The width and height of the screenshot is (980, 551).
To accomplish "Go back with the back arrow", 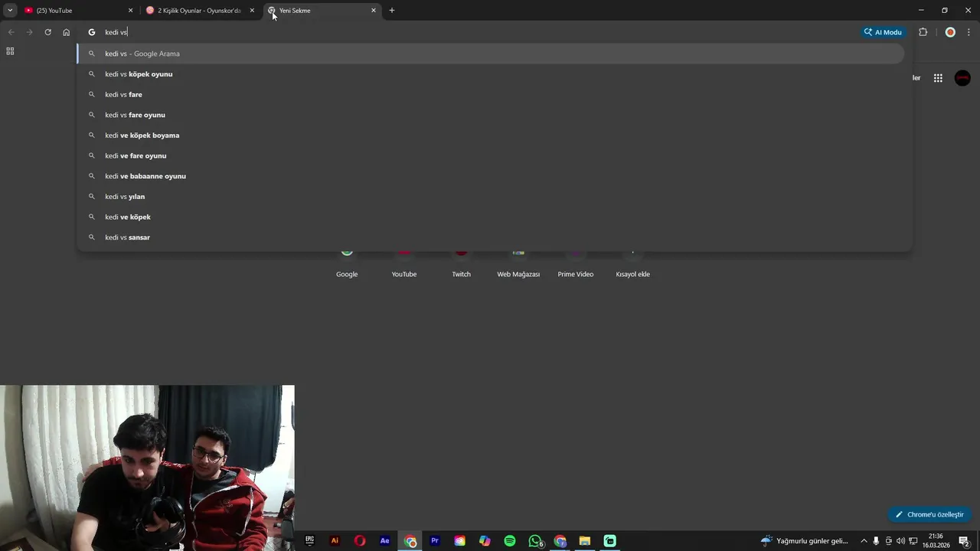I will tap(11, 32).
